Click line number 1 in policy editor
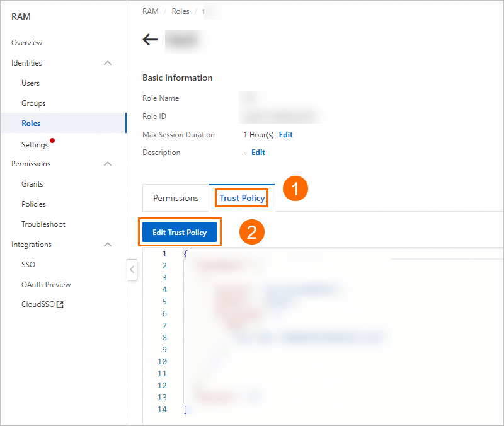This screenshot has height=426, width=504. (164, 254)
